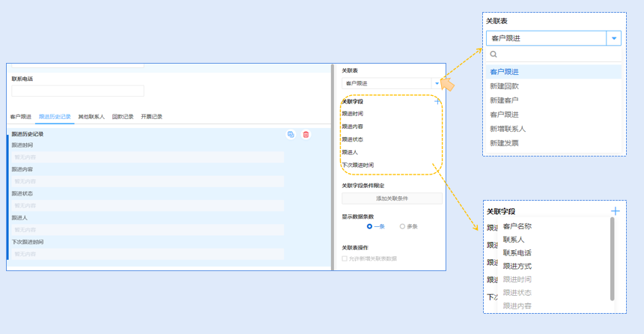Screen dimensions: 644x334
Task: Choose 新建回款 from the dropdown list
Action: pyautogui.click(x=504, y=86)
